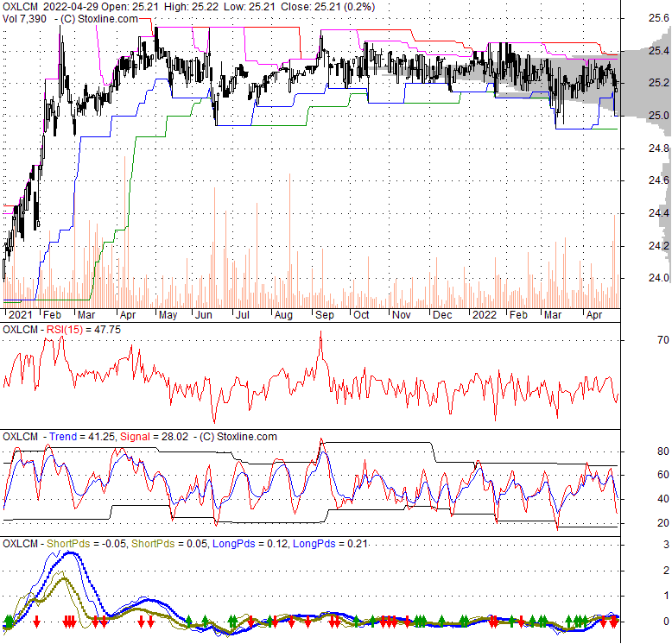This screenshot has width=672, height=644.
Task: Click the Signal value 28.02
Action: coord(174,437)
